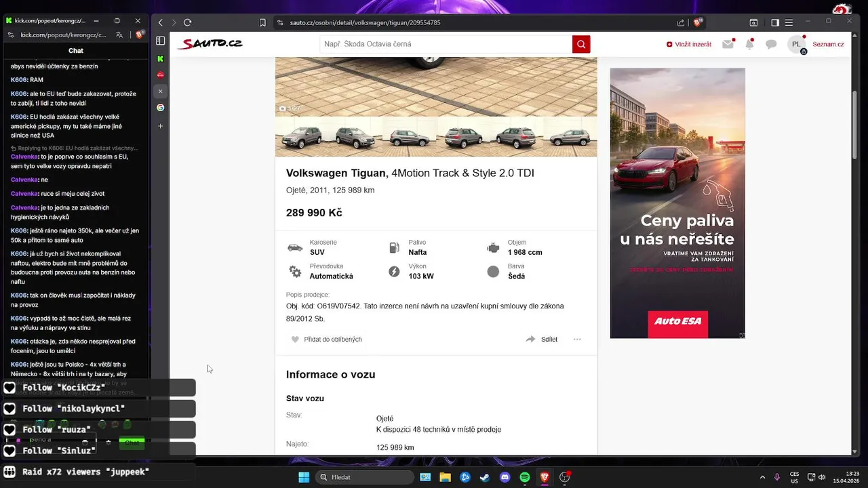Switch to the red car icon vertical tab
The width and height of the screenshot is (868, 488).
[x=161, y=75]
